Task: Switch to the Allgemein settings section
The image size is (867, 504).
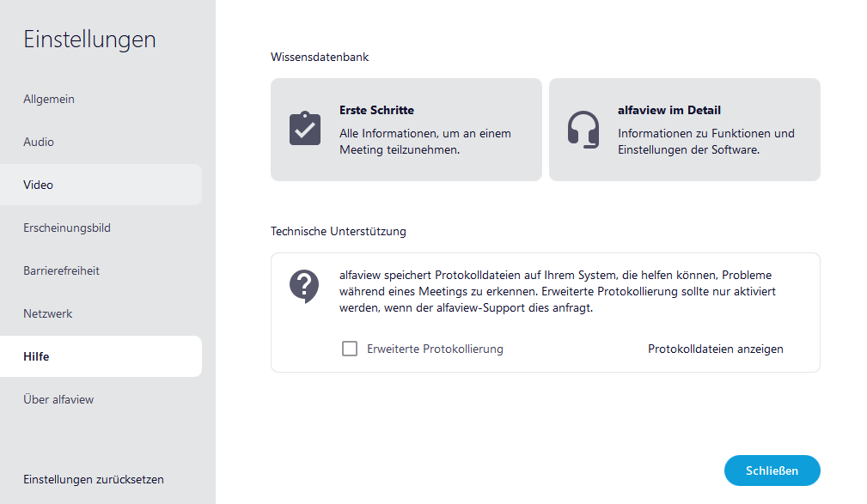Action: [49, 99]
